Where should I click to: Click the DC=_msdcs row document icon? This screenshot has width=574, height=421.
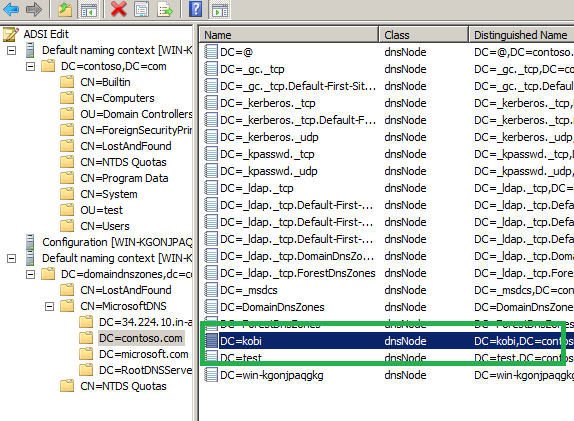[211, 290]
